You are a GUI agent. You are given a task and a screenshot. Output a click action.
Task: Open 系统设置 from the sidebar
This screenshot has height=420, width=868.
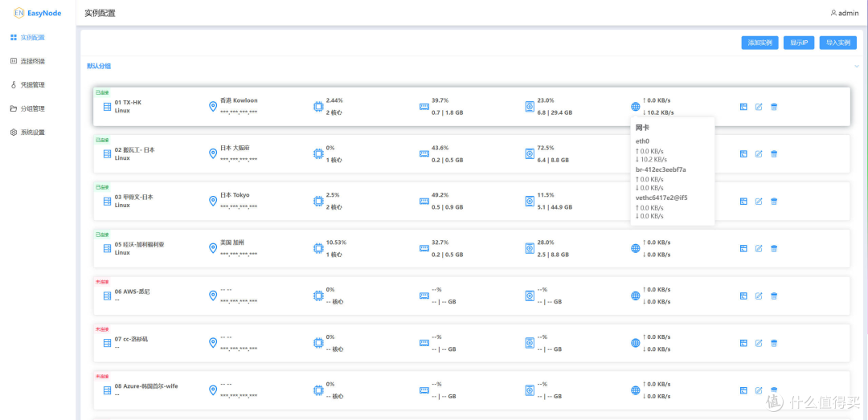[x=32, y=132]
